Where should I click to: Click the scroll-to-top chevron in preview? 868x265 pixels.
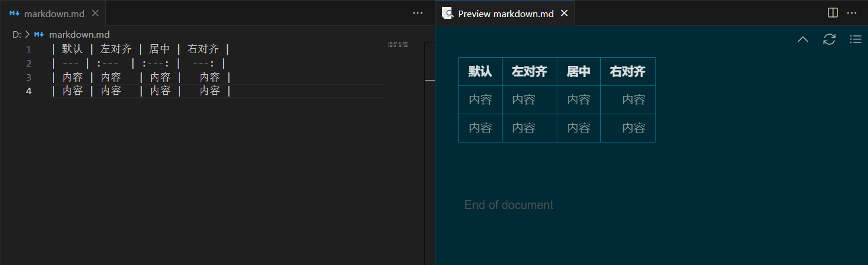tap(803, 39)
